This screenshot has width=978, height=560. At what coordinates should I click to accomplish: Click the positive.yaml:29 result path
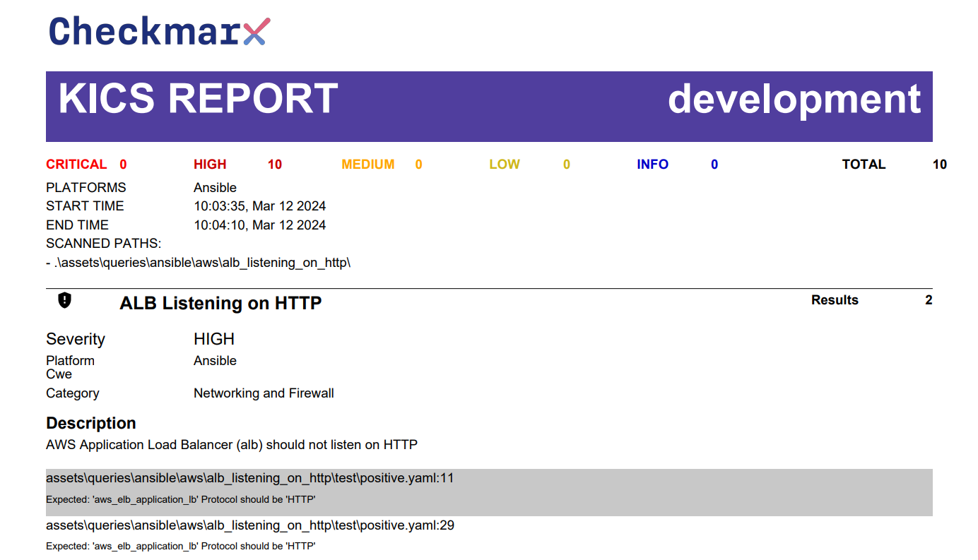coord(250,525)
